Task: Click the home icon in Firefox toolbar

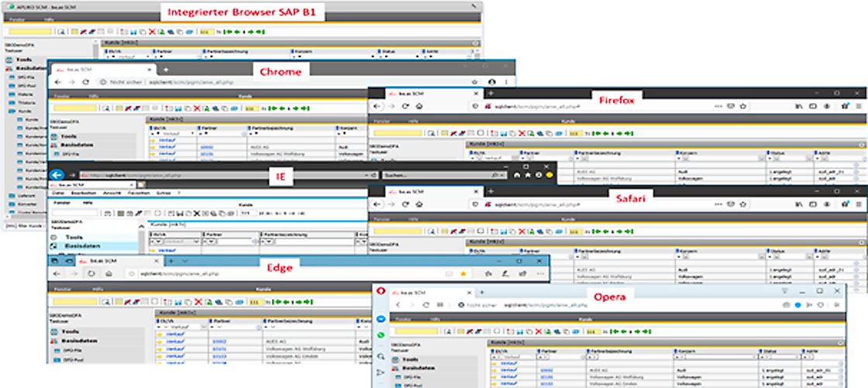Action: point(419,106)
